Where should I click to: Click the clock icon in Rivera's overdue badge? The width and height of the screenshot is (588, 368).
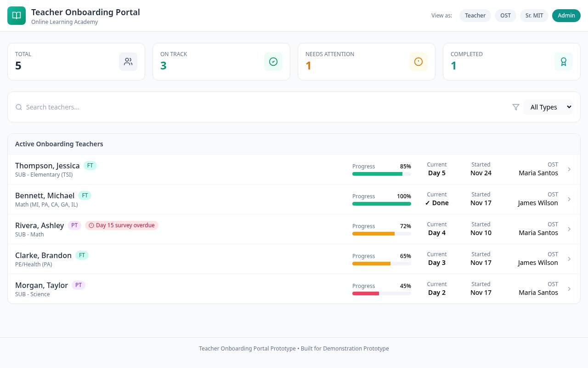(91, 225)
